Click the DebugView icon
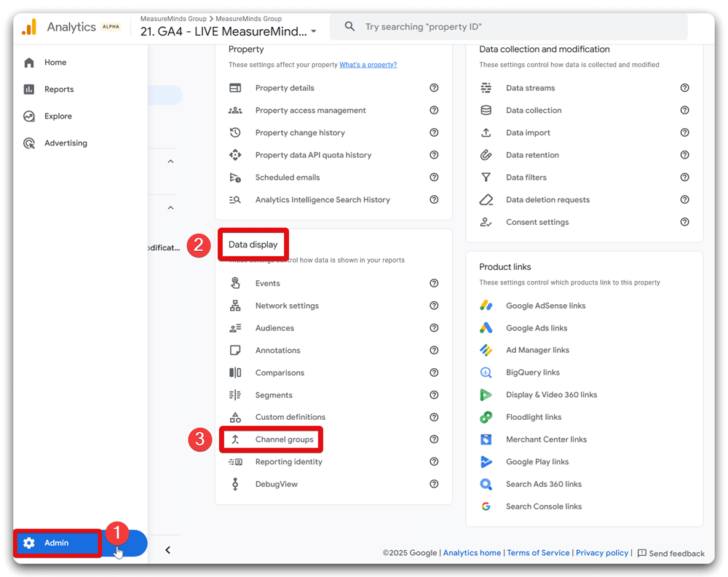 tap(235, 484)
